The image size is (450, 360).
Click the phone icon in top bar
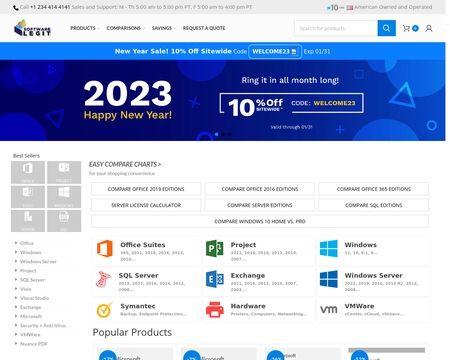(x=16, y=7)
